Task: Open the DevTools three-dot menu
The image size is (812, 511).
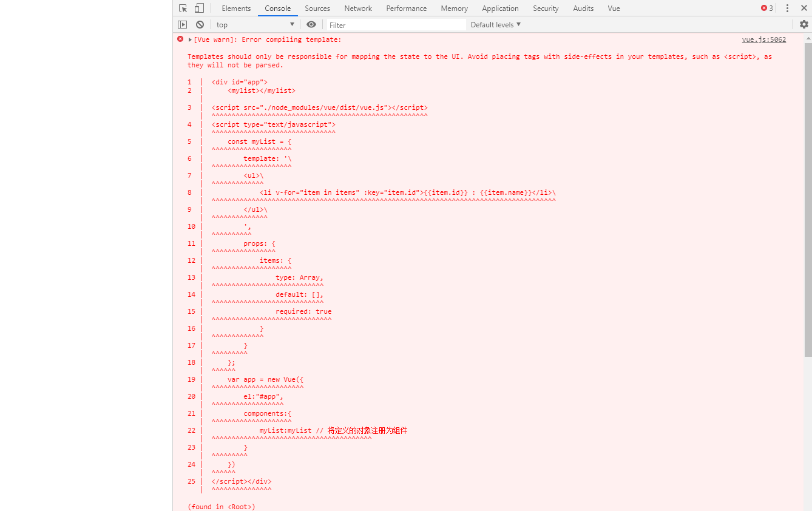Action: (x=788, y=8)
